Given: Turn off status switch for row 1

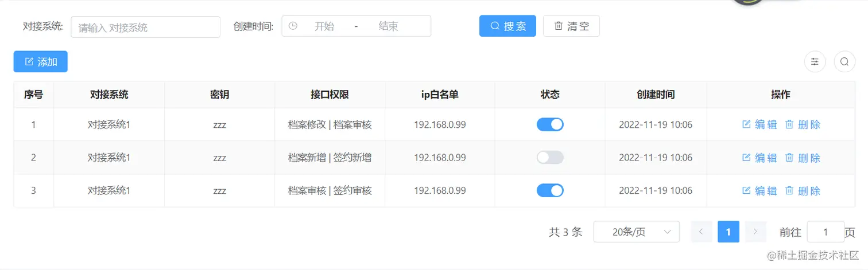Looking at the screenshot, I should (x=550, y=124).
